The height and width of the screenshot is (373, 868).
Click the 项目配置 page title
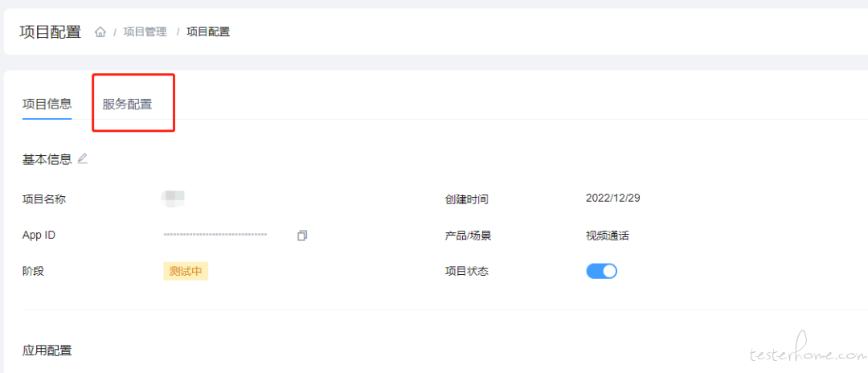[51, 31]
